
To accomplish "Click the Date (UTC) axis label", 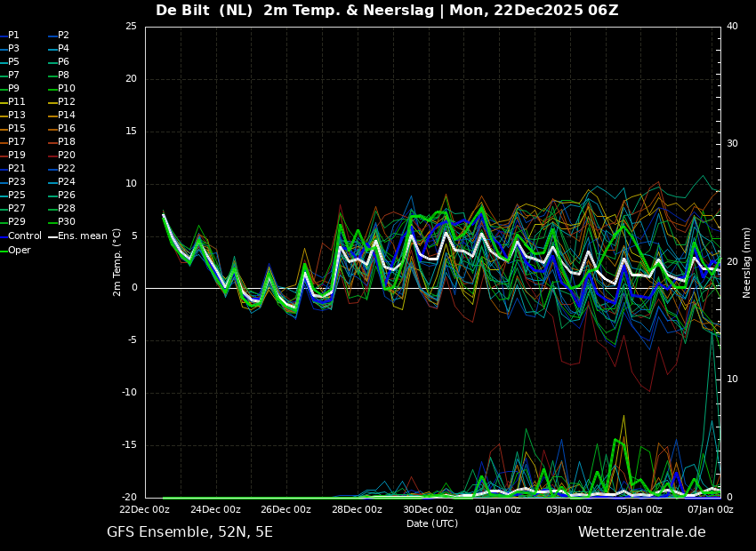I will (432, 524).
